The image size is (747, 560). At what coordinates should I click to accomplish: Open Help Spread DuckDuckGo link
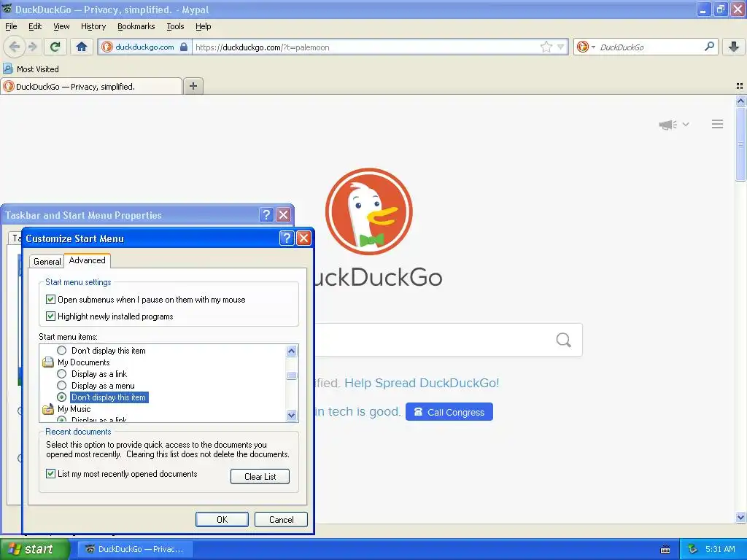[x=422, y=383]
